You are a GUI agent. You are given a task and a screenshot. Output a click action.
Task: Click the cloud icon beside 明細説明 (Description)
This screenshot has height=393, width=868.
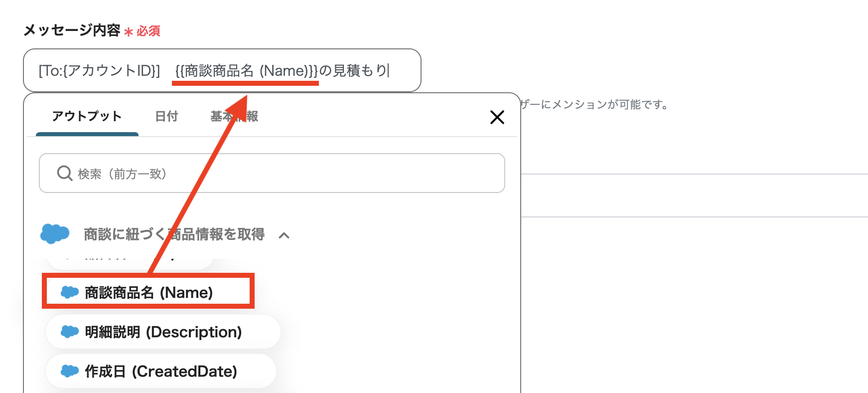[70, 332]
